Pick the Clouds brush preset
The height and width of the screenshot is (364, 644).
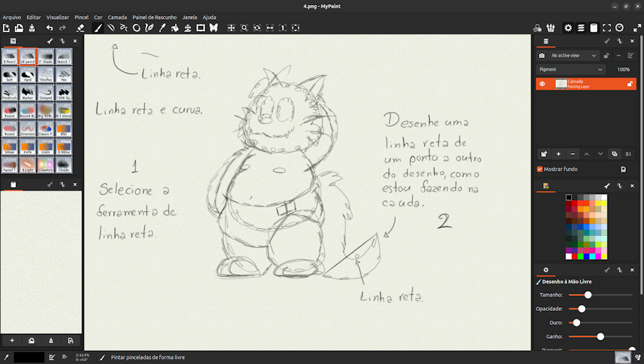(64, 165)
